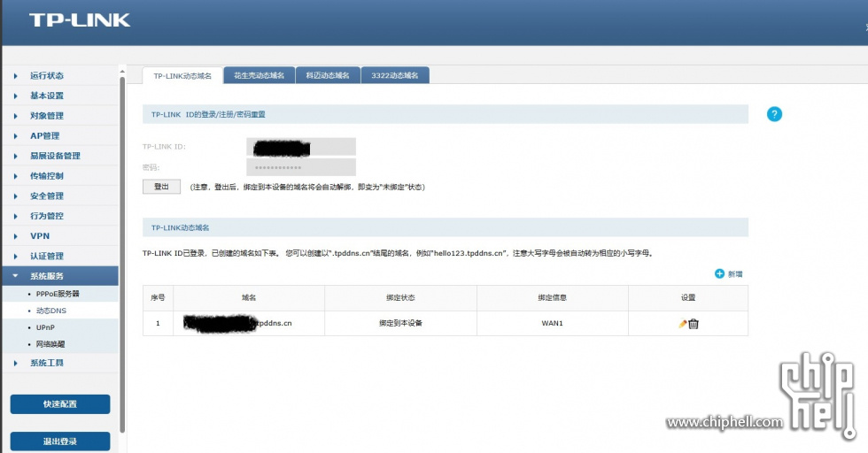Expand the AP管理 menu arrow

point(16,135)
